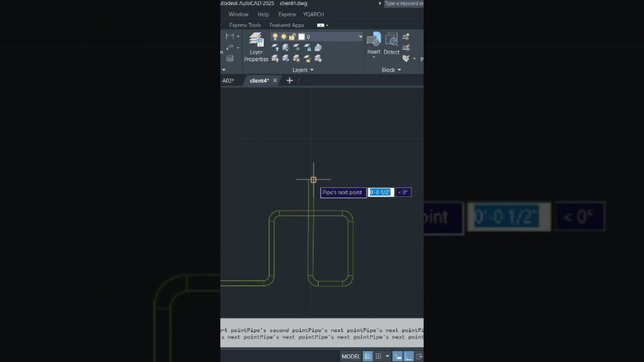Switch to the Featured Apps ribbon tab

287,25
